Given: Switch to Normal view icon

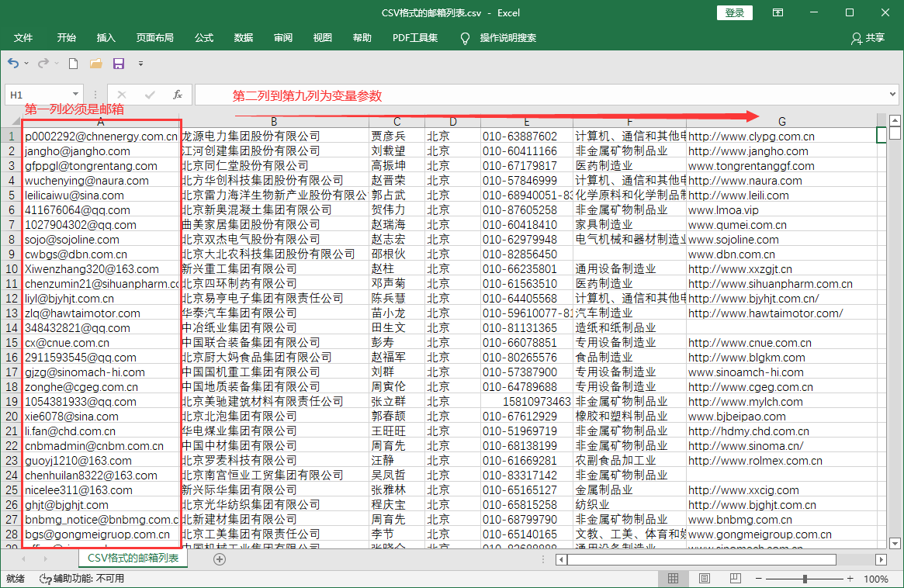Looking at the screenshot, I should click(x=673, y=579).
